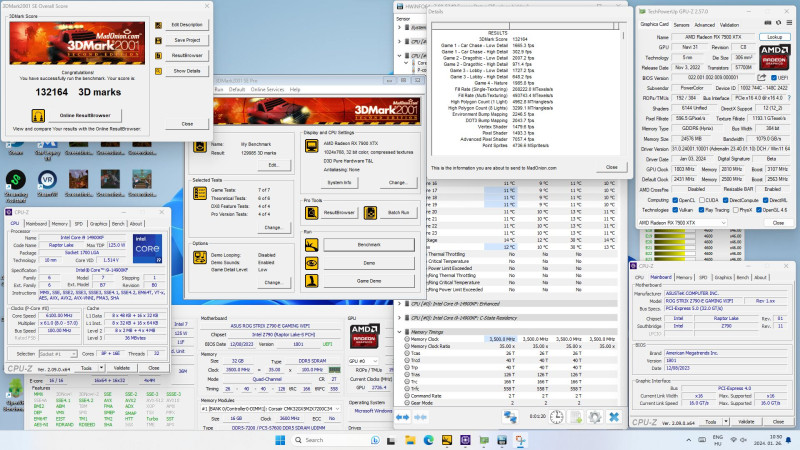Click the Pro Tools ResultBrowser icon

[x=311, y=213]
